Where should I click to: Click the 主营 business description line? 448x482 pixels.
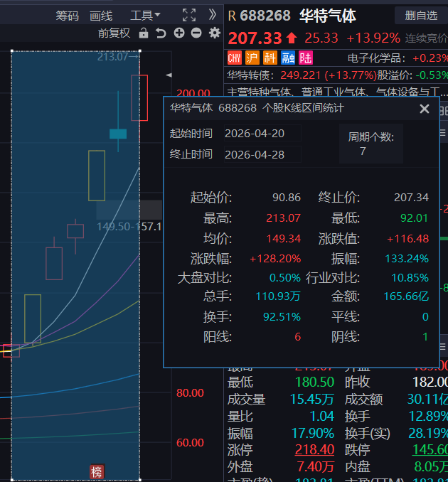coord(336,91)
